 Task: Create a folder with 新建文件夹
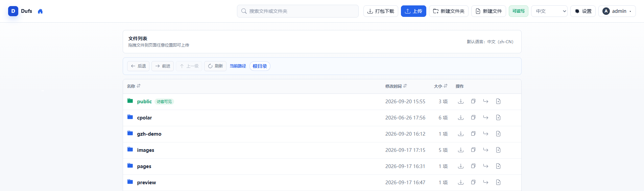(449, 11)
